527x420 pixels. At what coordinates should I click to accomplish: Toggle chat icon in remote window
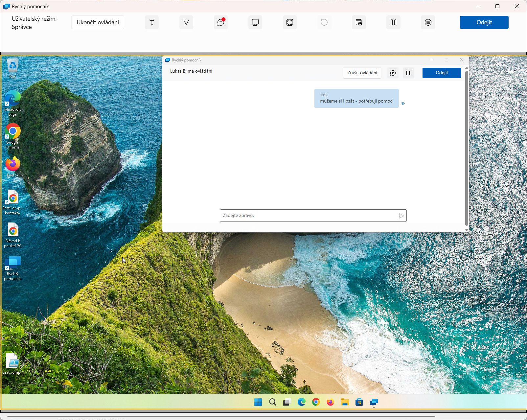393,73
